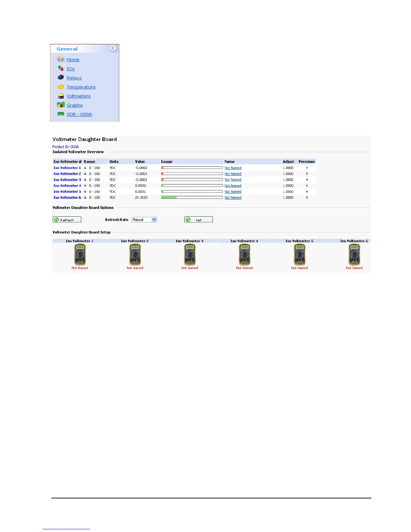Click Iso Voltmeter 5 multimeter image
Image resolution: width=411 pixels, height=532 pixels.
point(300,255)
